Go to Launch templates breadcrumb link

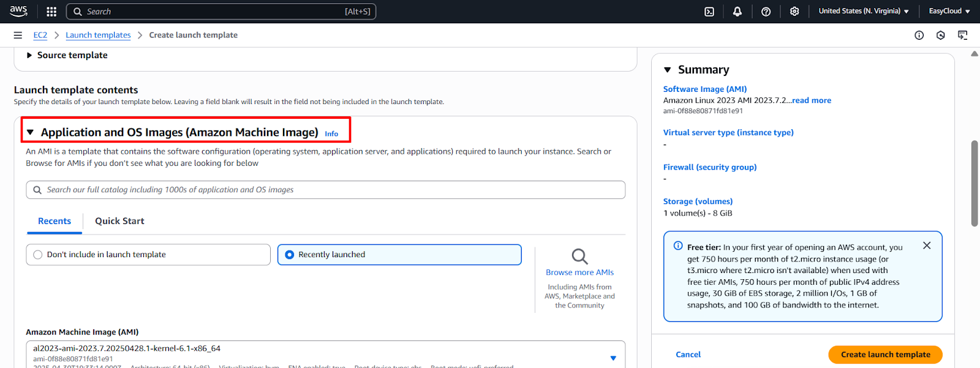click(98, 36)
